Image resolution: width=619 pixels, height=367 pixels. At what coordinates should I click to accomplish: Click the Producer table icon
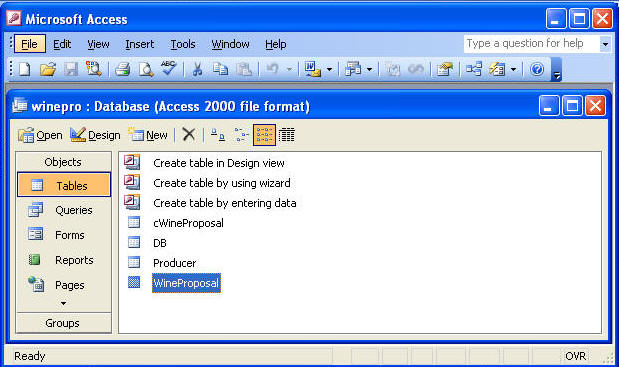tap(134, 262)
